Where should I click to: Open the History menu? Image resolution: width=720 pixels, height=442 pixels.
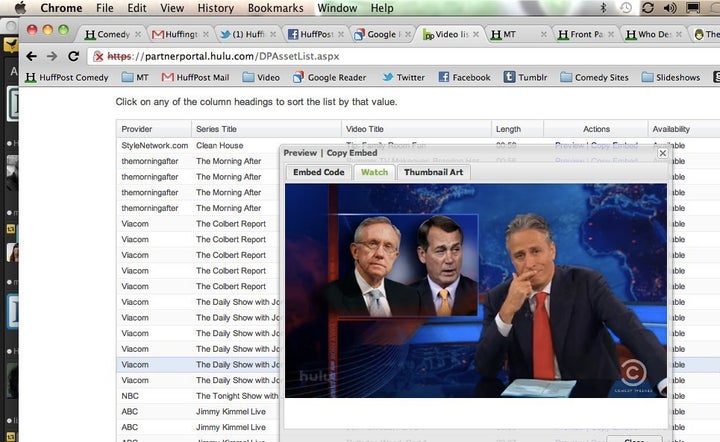click(216, 8)
